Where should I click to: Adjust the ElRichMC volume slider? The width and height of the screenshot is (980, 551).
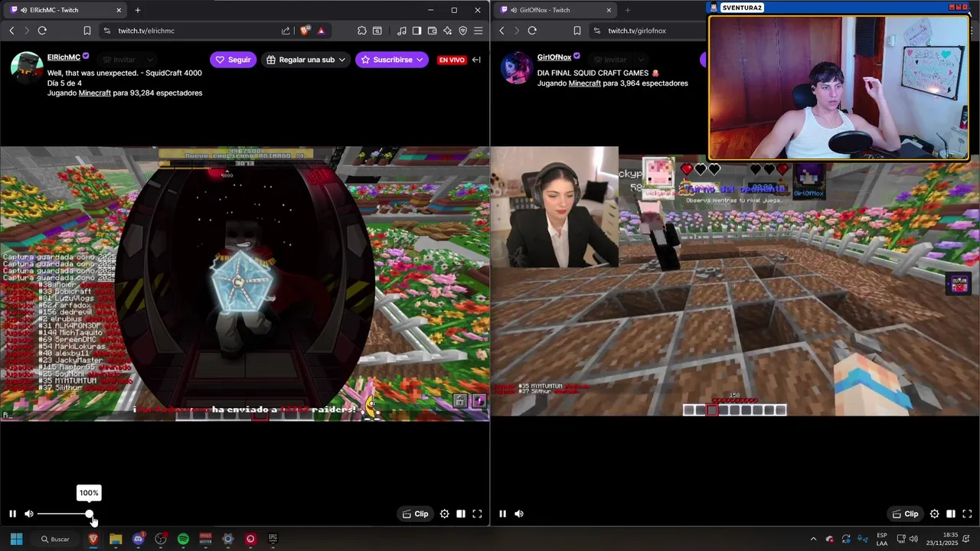pyautogui.click(x=64, y=514)
